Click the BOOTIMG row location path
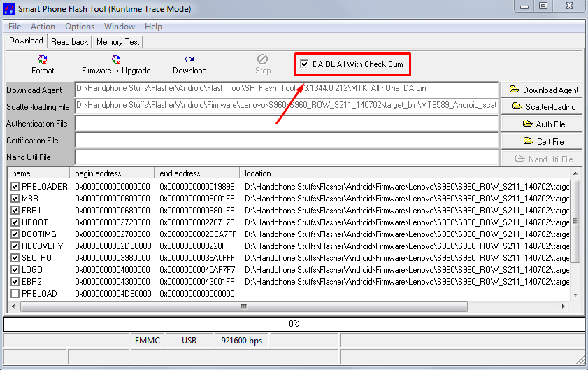Screen dimensions: 588x370 click(x=407, y=234)
